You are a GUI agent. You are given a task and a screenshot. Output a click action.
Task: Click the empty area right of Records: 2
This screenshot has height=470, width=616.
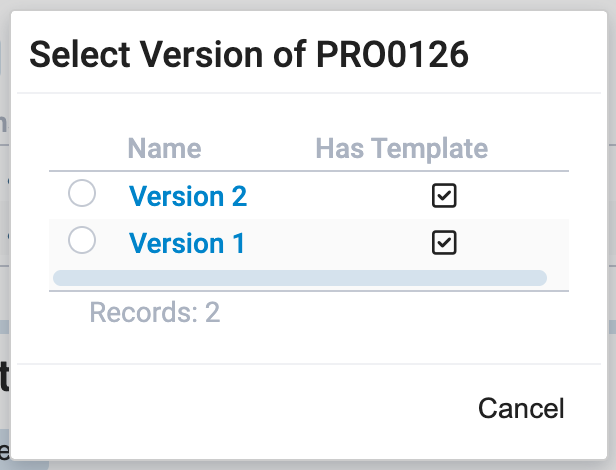(400, 313)
